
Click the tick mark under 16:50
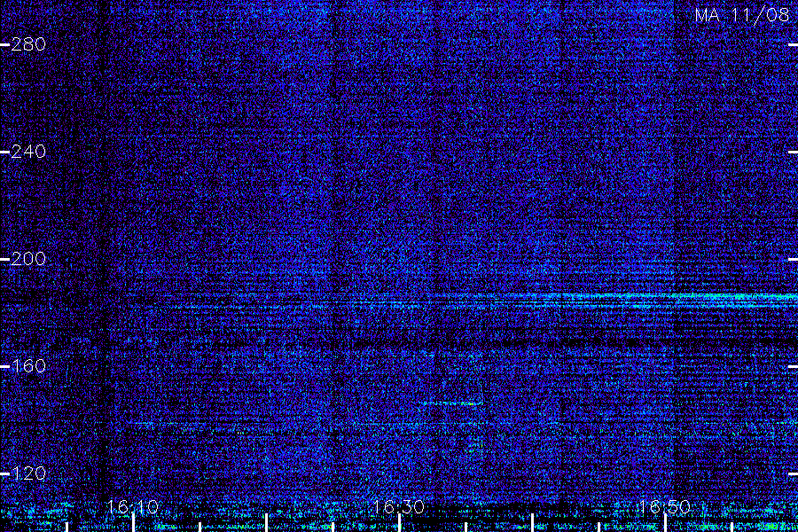[x=665, y=523]
